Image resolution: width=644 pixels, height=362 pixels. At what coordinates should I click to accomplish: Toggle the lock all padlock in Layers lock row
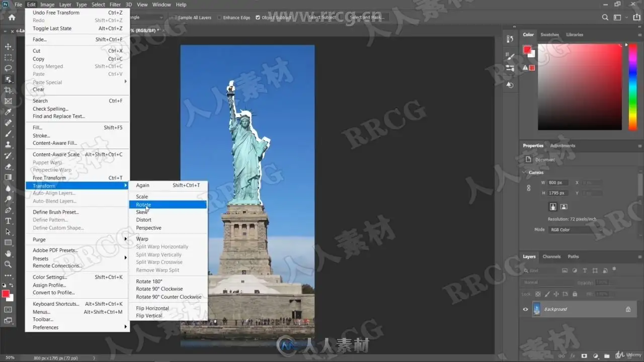coord(575,294)
